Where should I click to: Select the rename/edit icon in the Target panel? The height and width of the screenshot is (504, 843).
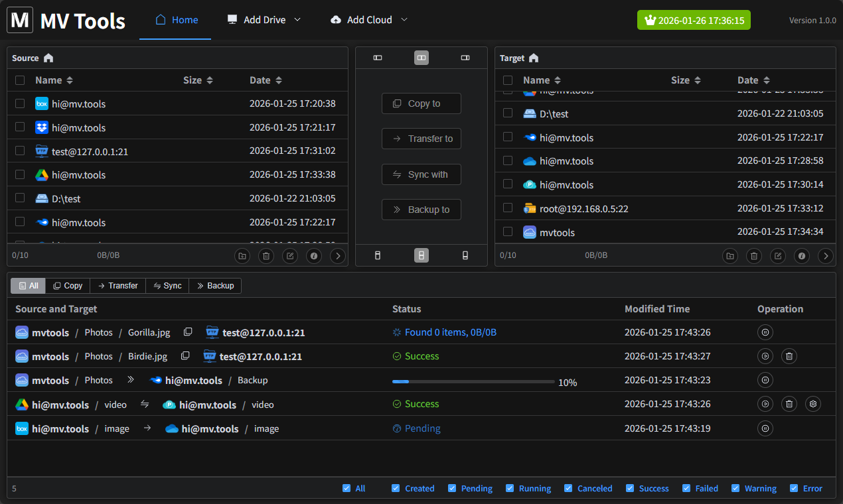pyautogui.click(x=778, y=255)
